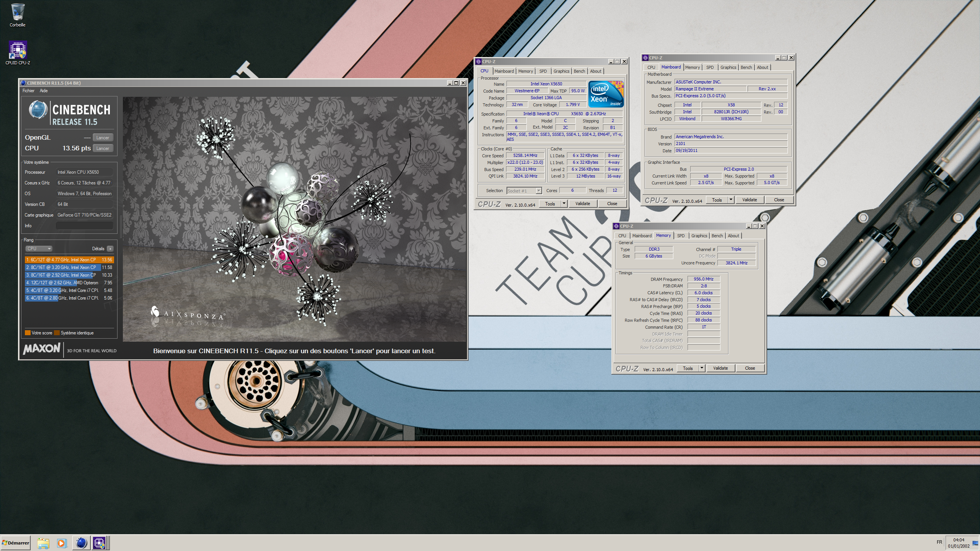Switch to CPU tab in Memory window
980x551 pixels.
(622, 236)
